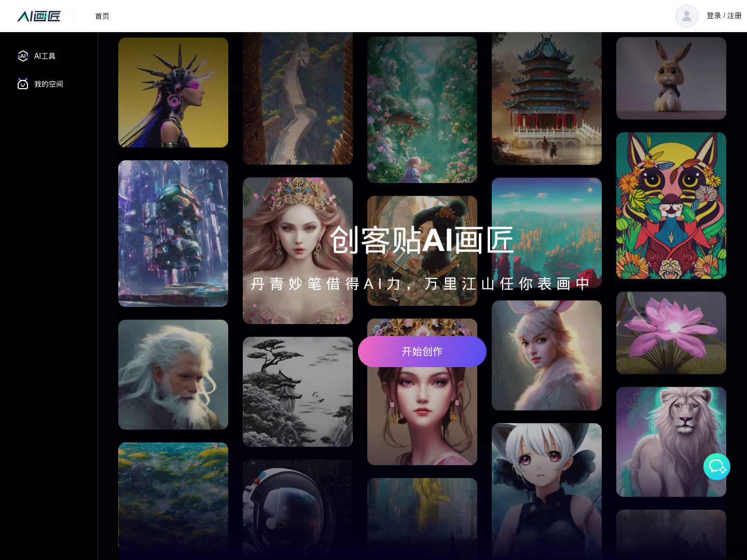Select the white-haired bearded old man thumbnail
The width and height of the screenshot is (747, 560).
[x=173, y=374]
